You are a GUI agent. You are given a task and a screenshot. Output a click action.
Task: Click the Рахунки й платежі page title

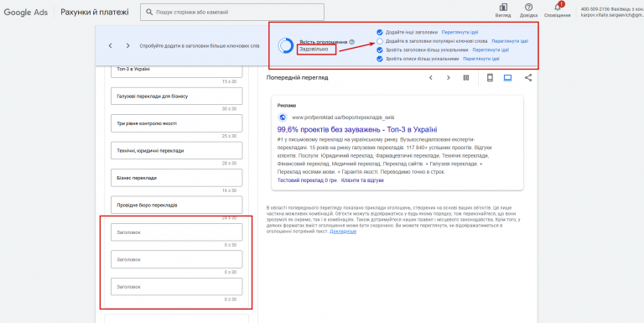[95, 13]
